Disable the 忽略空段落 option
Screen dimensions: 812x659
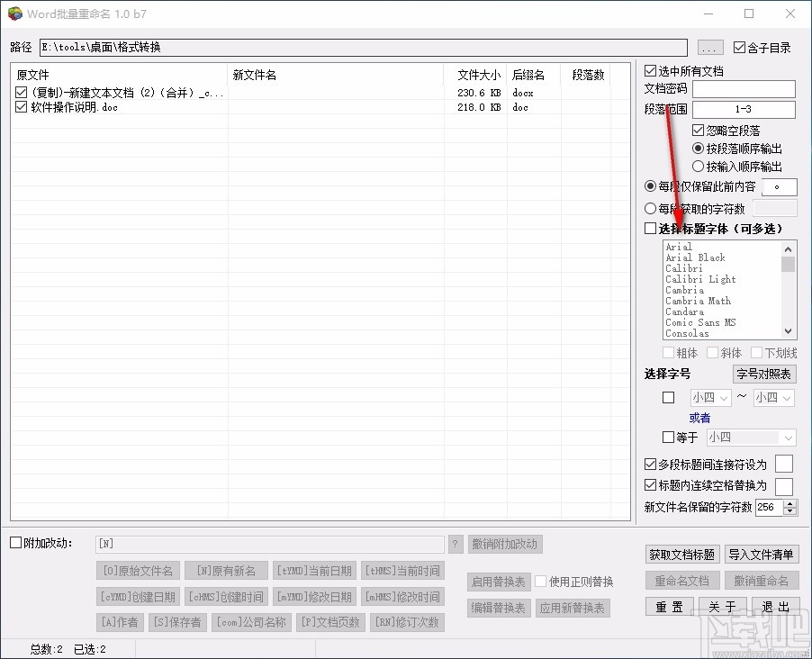698,130
